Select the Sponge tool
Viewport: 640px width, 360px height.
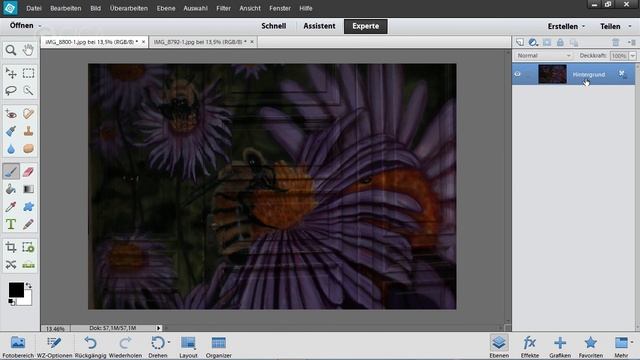click(28, 149)
